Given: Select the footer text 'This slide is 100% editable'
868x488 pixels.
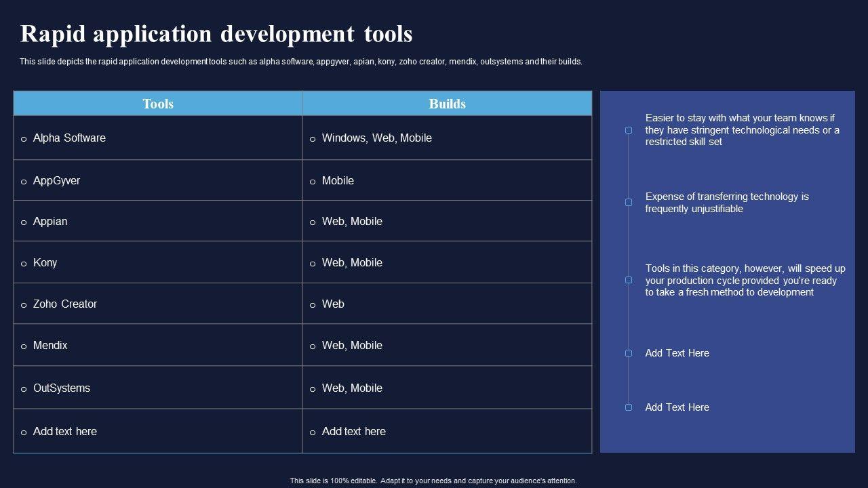Looking at the screenshot, I should pos(433,481).
